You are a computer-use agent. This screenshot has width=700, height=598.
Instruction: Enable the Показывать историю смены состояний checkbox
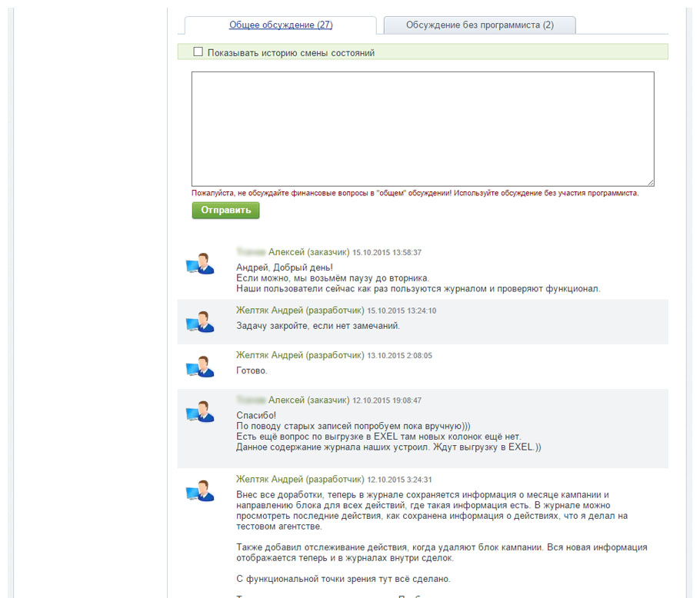pyautogui.click(x=198, y=52)
